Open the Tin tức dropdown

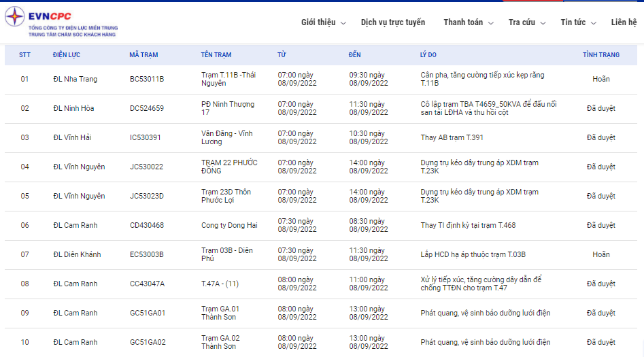click(578, 22)
